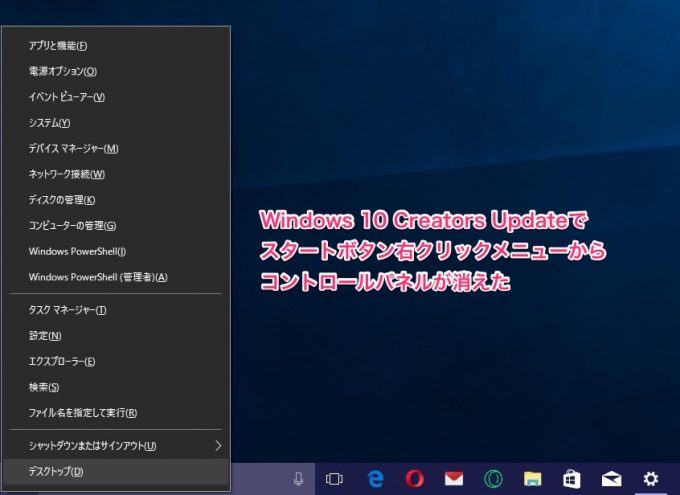
Task: Open 設定 from the menu
Action: click(116, 336)
